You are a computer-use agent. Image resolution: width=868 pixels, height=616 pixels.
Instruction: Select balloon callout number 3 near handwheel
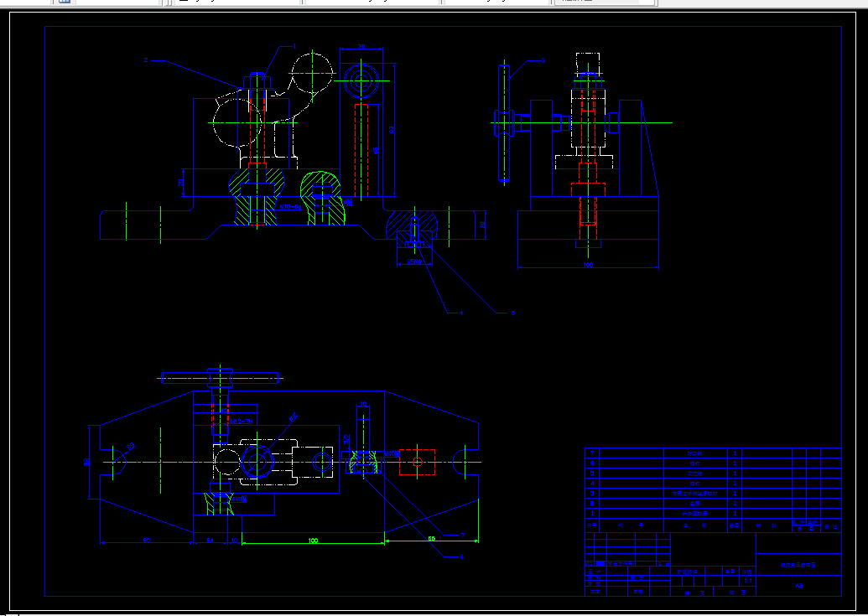click(543, 60)
